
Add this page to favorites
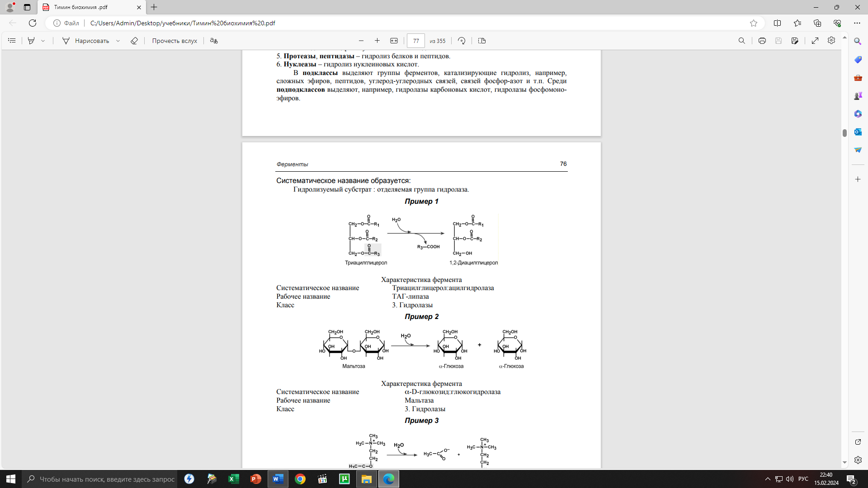coord(754,23)
